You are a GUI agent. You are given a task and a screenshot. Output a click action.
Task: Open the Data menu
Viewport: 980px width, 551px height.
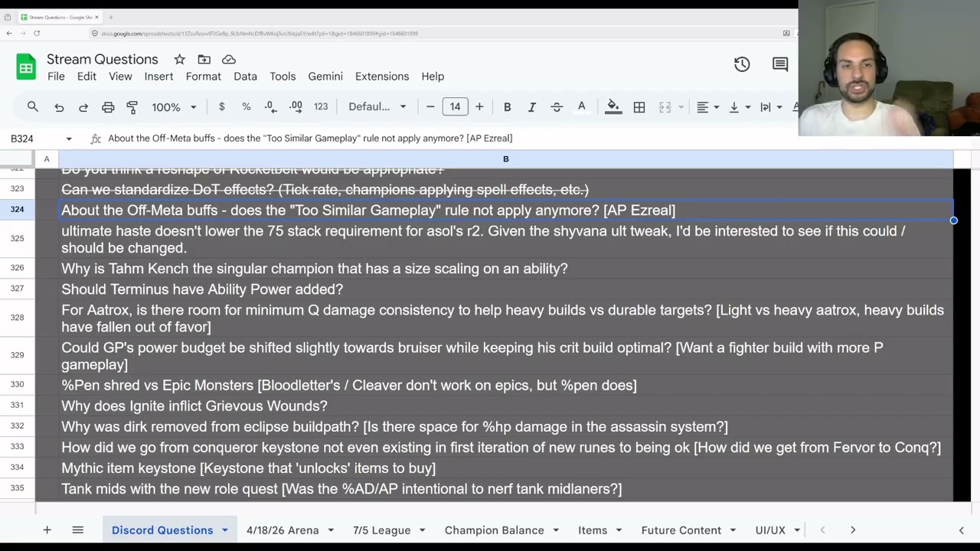245,77
